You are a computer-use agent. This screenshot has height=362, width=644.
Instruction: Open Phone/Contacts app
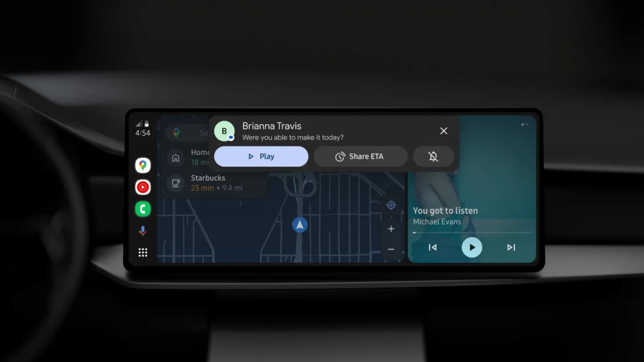tap(143, 208)
